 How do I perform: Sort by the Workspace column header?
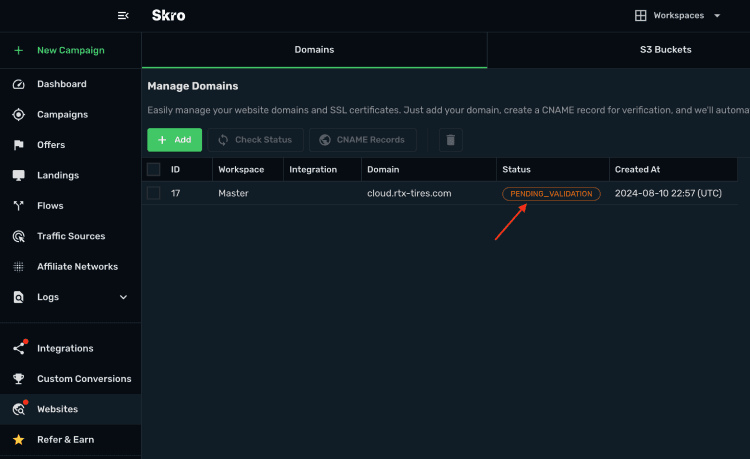pyautogui.click(x=241, y=170)
